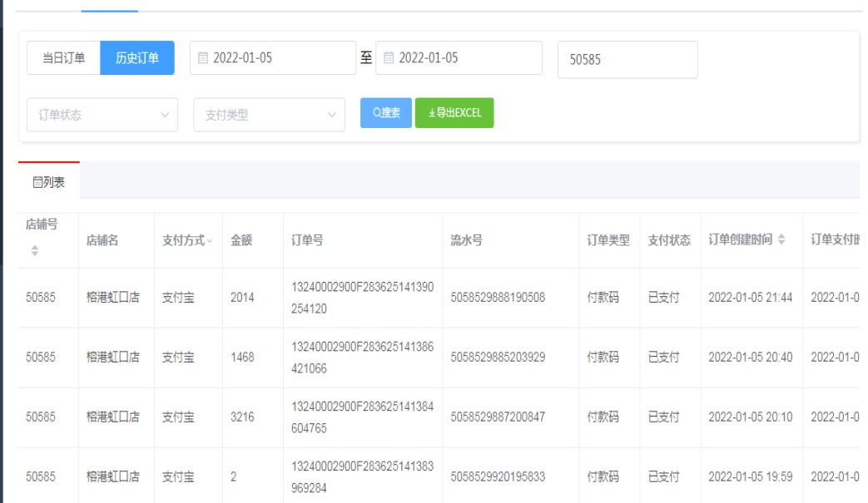Click the 搜索 search button

click(386, 113)
